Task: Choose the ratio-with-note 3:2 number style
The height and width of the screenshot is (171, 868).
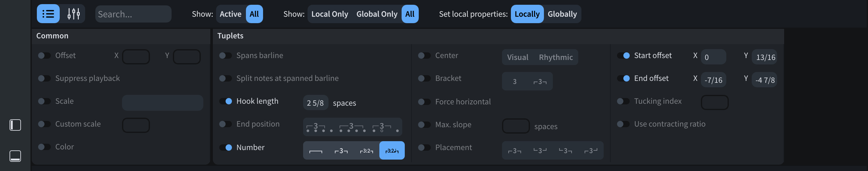Action: pos(391,150)
